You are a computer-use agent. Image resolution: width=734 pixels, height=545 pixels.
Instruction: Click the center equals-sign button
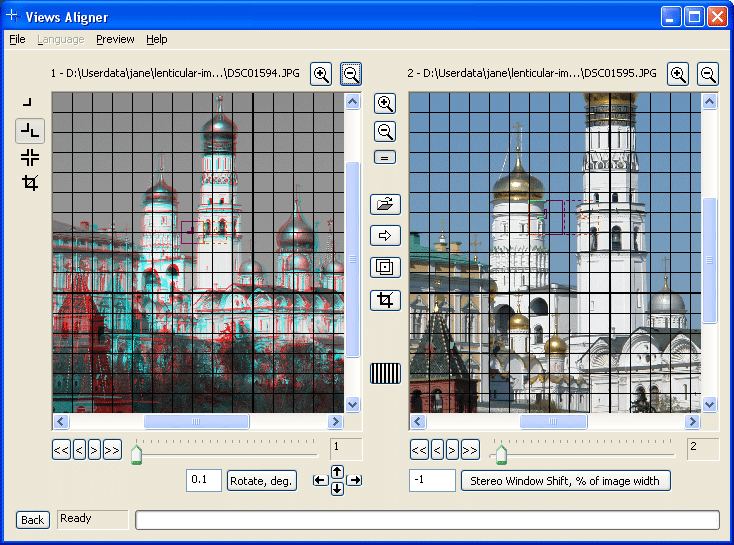click(x=385, y=157)
